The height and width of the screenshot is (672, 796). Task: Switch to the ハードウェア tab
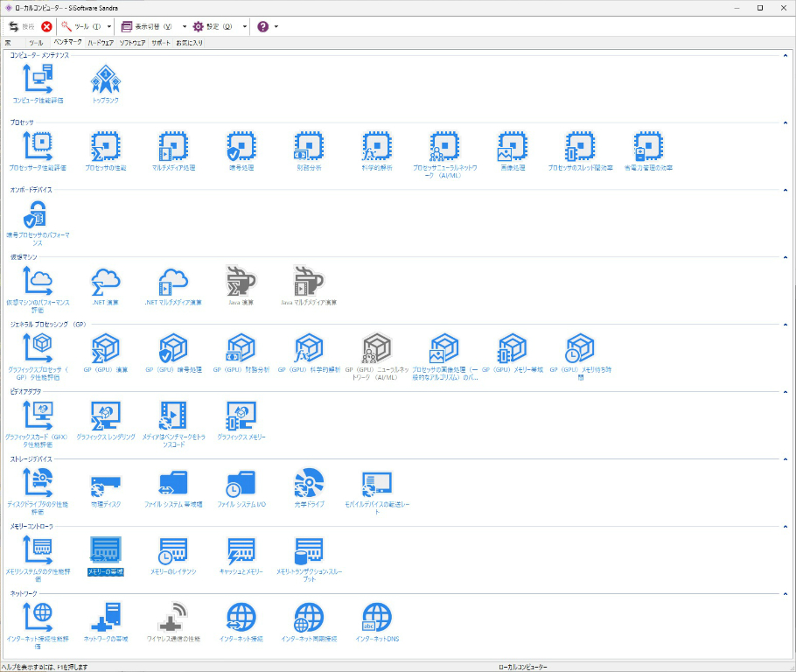tap(101, 43)
